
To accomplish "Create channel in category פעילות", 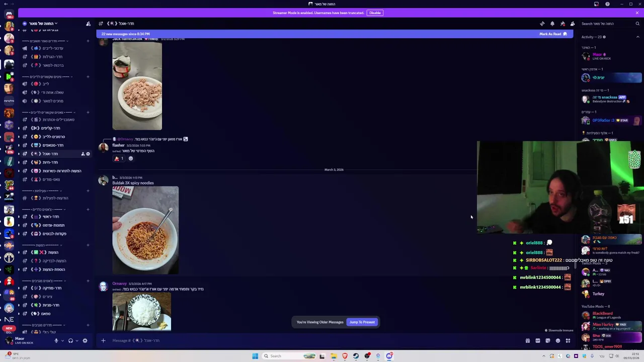I will click(x=88, y=191).
